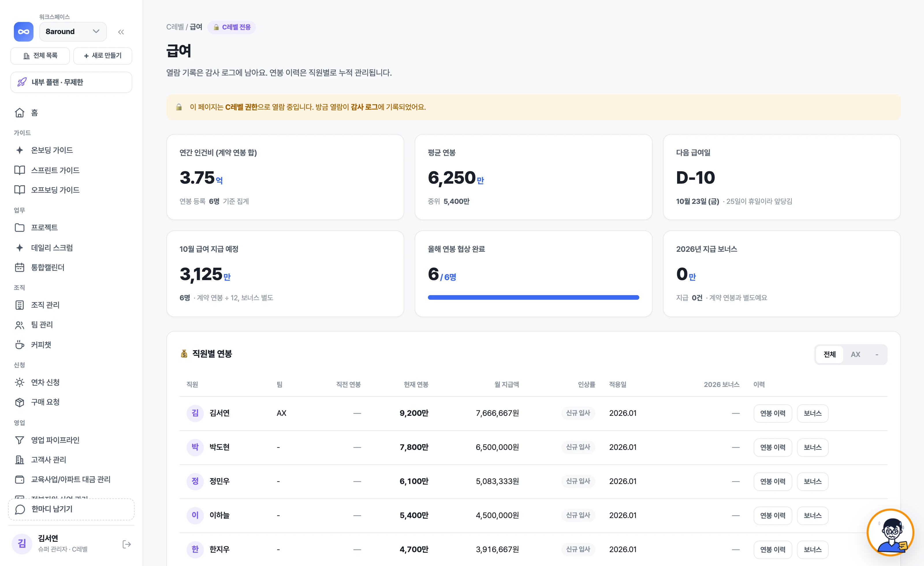
Task: Click the C레벨 전용 lock badge
Action: coord(232,27)
